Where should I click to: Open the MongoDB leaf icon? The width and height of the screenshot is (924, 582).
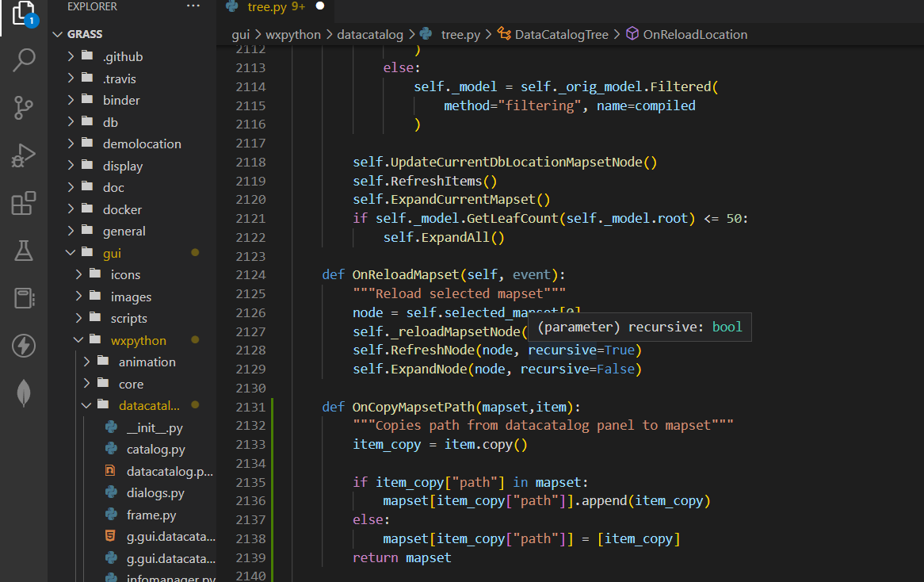[x=24, y=391]
